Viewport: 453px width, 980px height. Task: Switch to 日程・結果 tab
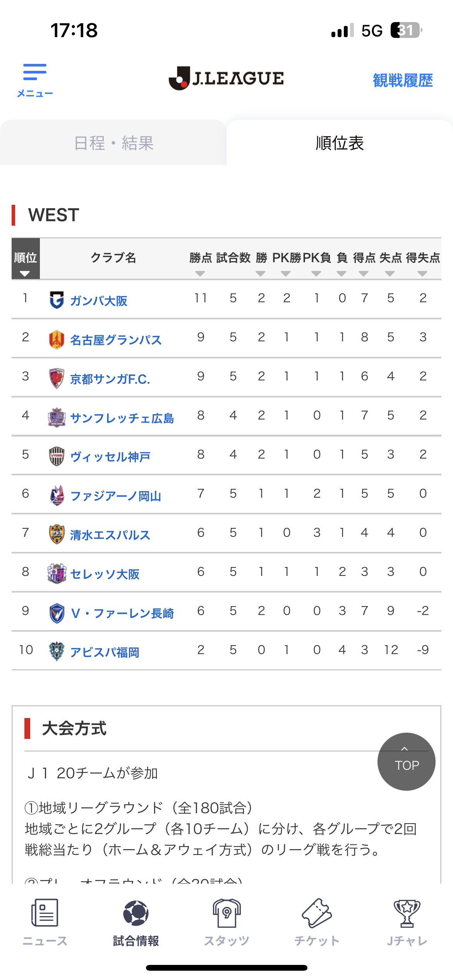(x=113, y=143)
